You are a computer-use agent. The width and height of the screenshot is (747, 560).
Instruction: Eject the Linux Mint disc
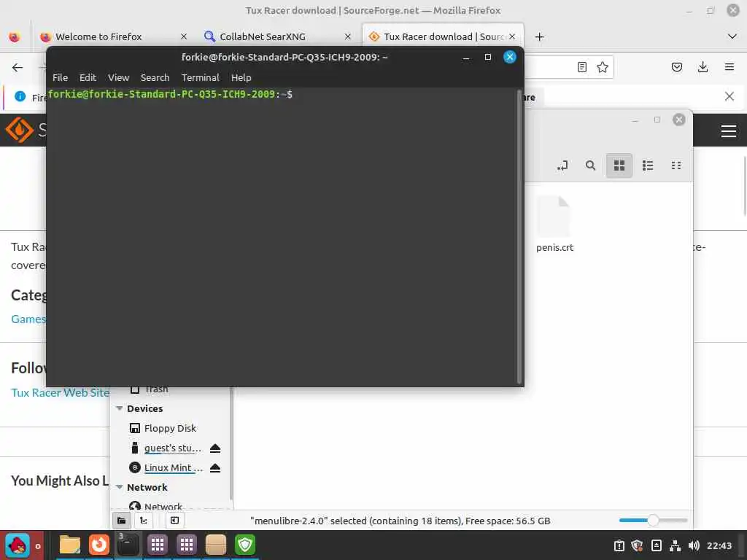coord(215,467)
